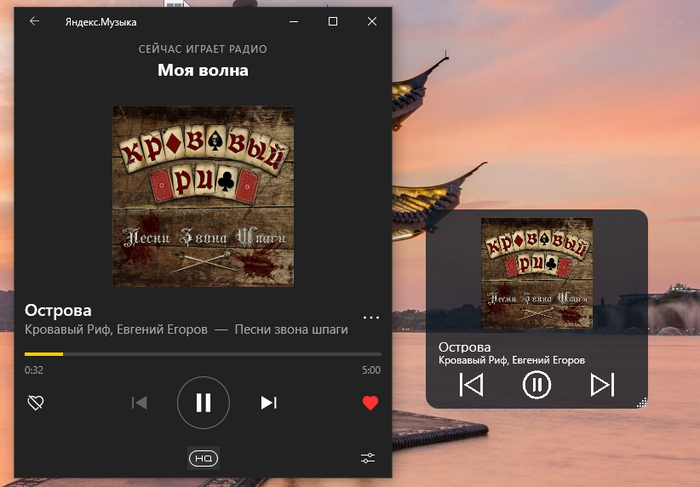Screen dimensions: 700x487
Task: Open artist Кровавый Риф, Евгений Егоров in main player
Action: (x=116, y=329)
